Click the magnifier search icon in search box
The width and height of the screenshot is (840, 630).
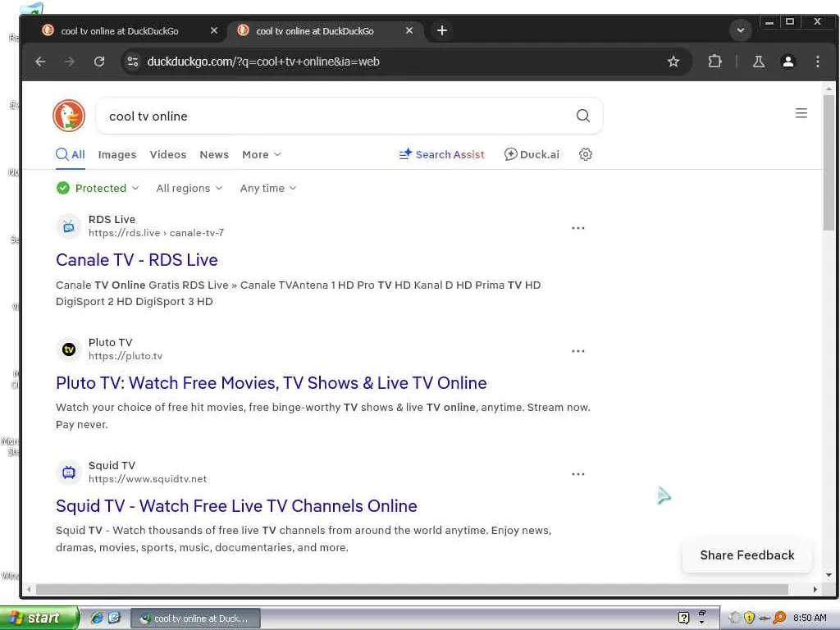pos(583,116)
